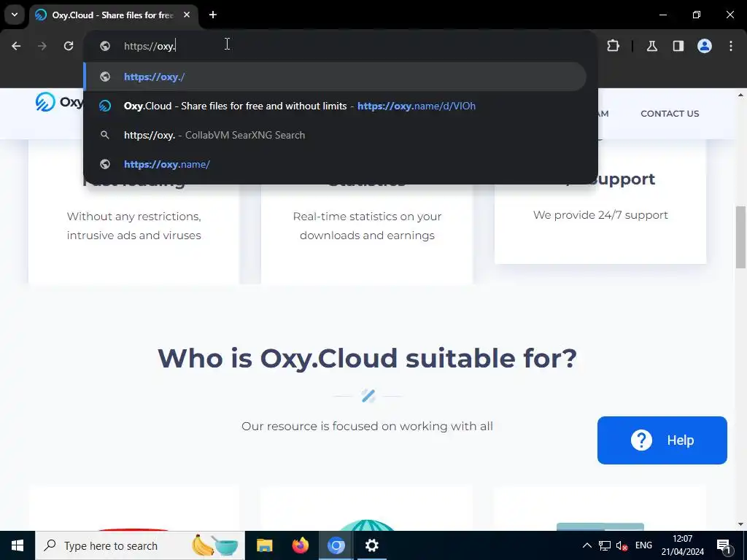
Task: Open the notification center icon
Action: pos(724,545)
